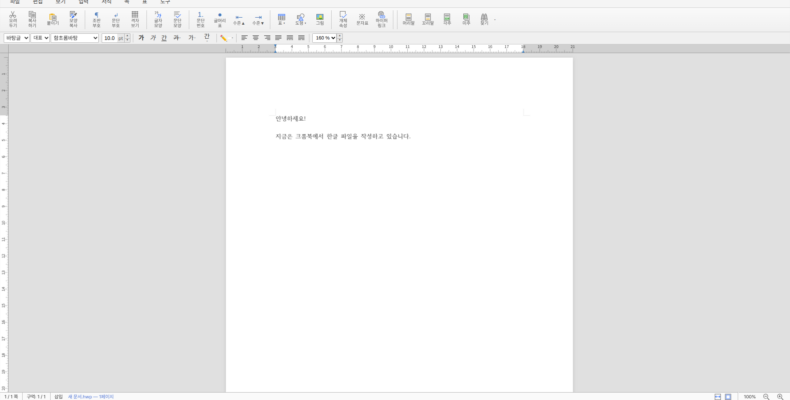Click the Cut (scissors) toolbar icon
Screen dimensions: 790x400
pyautogui.click(x=13, y=18)
